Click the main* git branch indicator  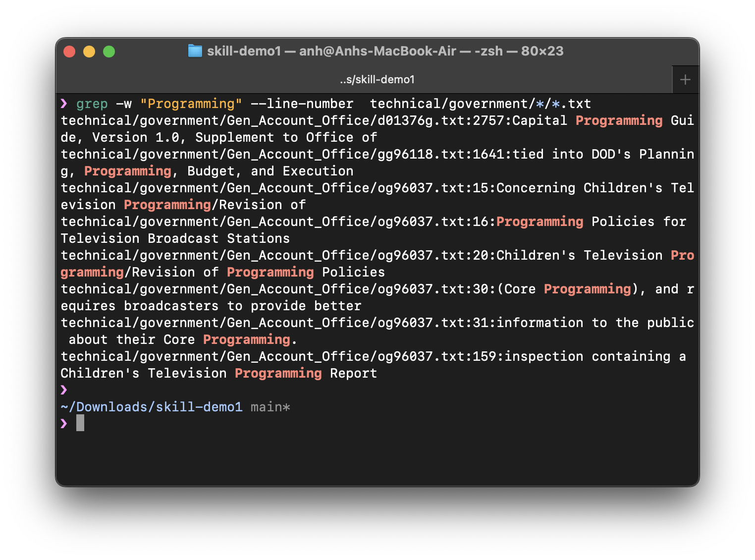point(270,407)
